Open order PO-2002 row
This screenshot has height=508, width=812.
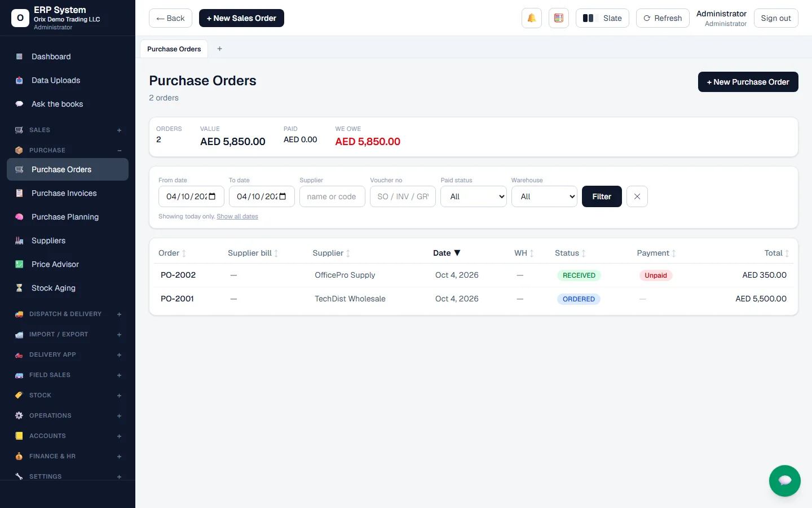pyautogui.click(x=474, y=275)
